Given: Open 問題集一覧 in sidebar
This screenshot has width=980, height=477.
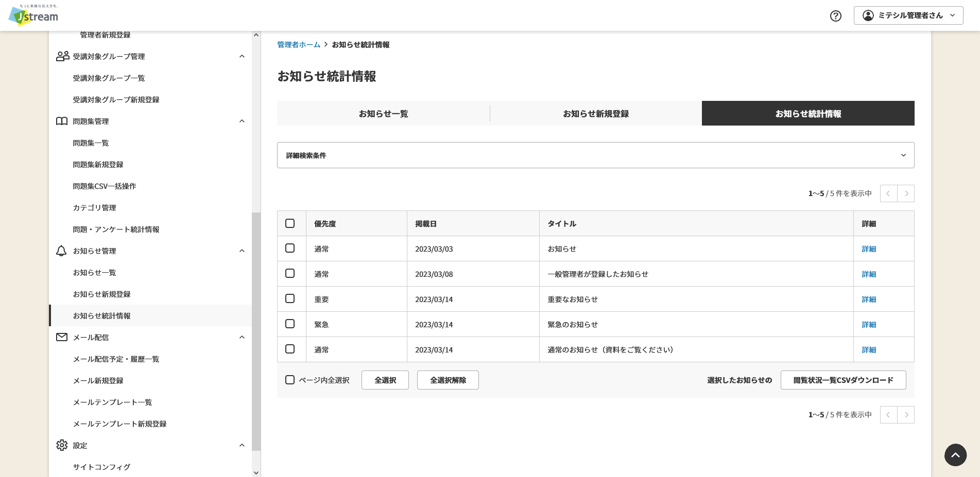Looking at the screenshot, I should pos(91,143).
